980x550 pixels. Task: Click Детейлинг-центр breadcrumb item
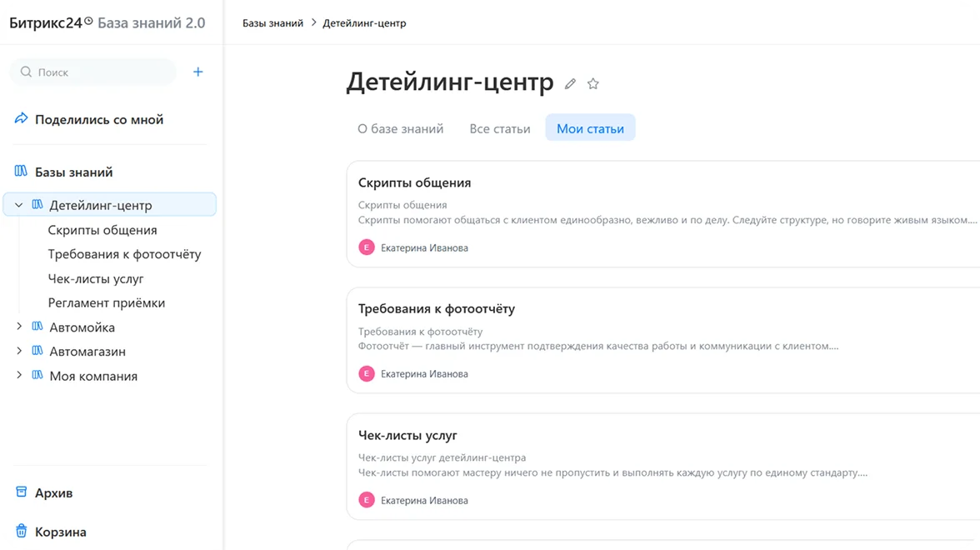pyautogui.click(x=364, y=23)
